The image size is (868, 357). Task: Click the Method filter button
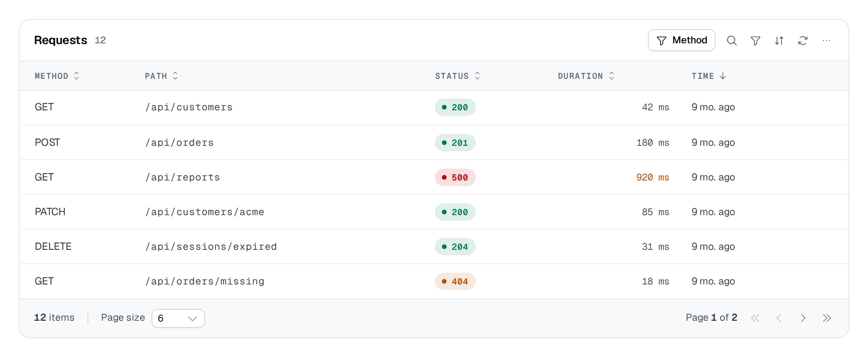pyautogui.click(x=681, y=40)
